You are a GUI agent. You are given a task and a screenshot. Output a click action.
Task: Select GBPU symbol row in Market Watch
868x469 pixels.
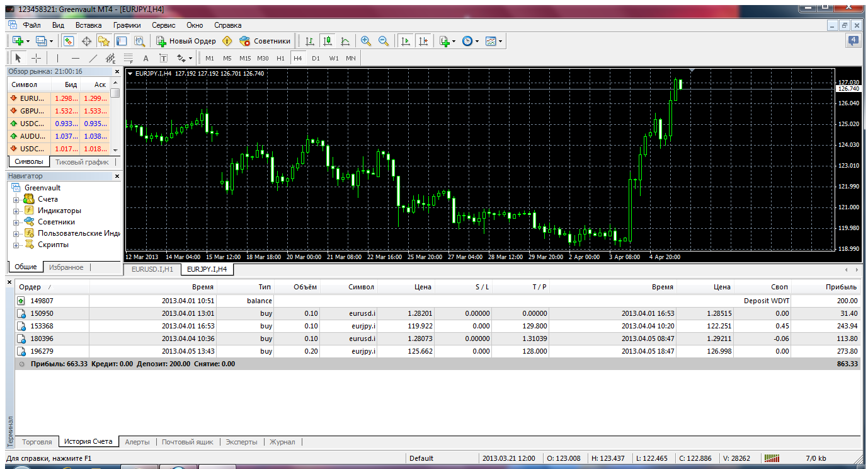tap(58, 111)
